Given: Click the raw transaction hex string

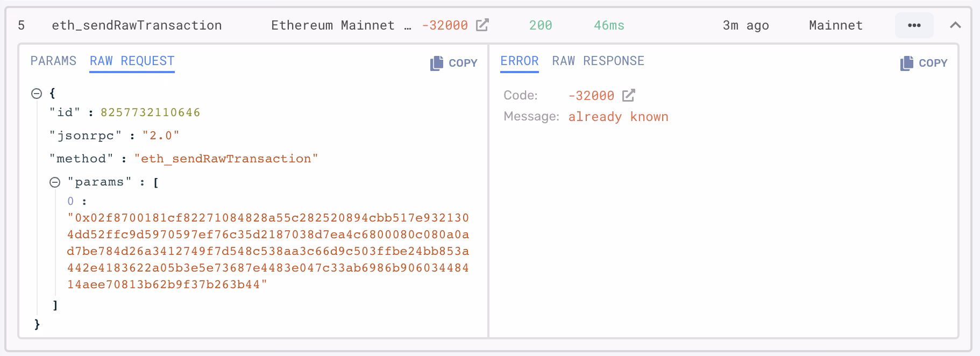Looking at the screenshot, I should (268, 251).
